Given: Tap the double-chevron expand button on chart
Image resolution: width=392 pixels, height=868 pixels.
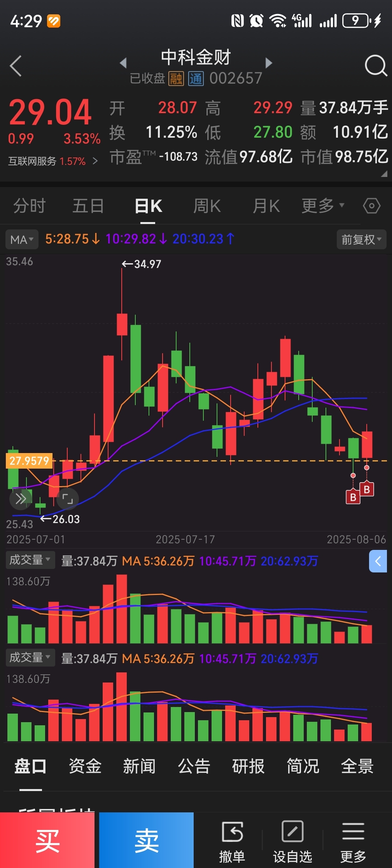Looking at the screenshot, I should click(x=21, y=498).
